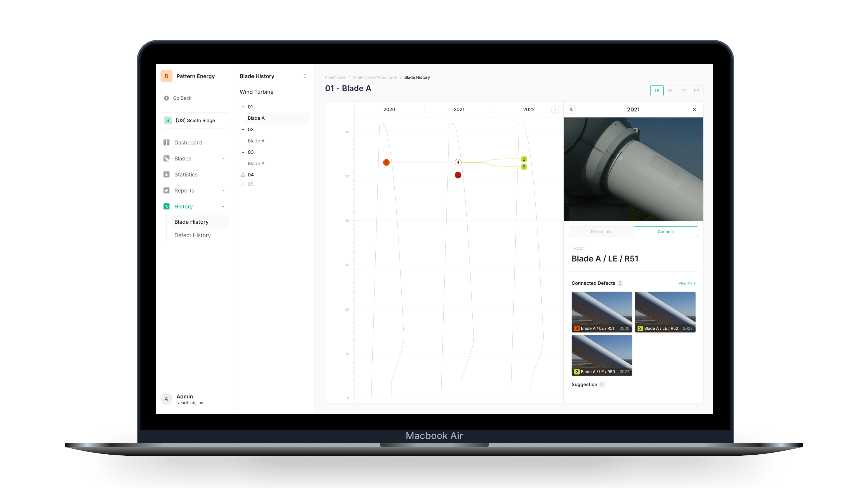Click the Pattern Energy D logo
This screenshot has width=868, height=488.
pyautogui.click(x=166, y=76)
